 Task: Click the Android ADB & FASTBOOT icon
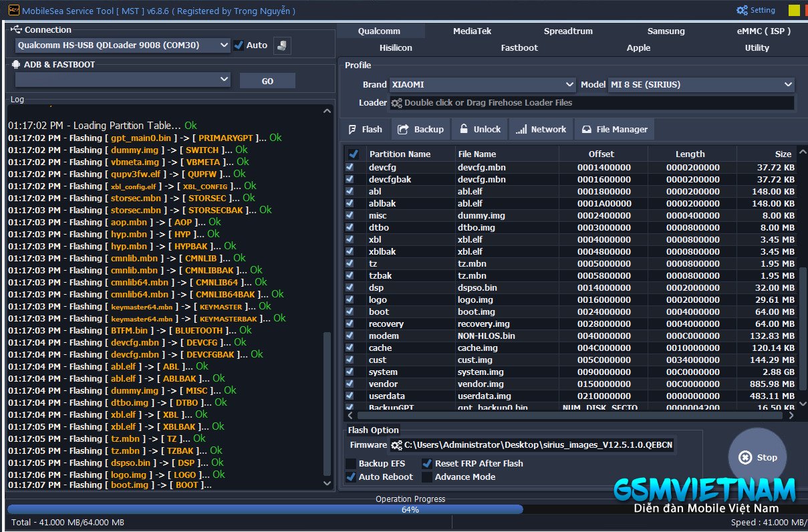tap(17, 64)
